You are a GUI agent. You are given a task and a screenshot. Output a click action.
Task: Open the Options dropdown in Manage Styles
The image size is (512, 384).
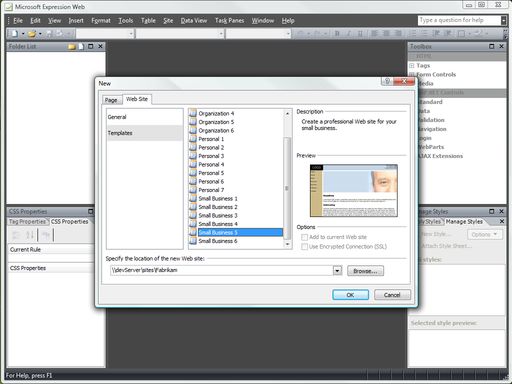[x=484, y=234]
